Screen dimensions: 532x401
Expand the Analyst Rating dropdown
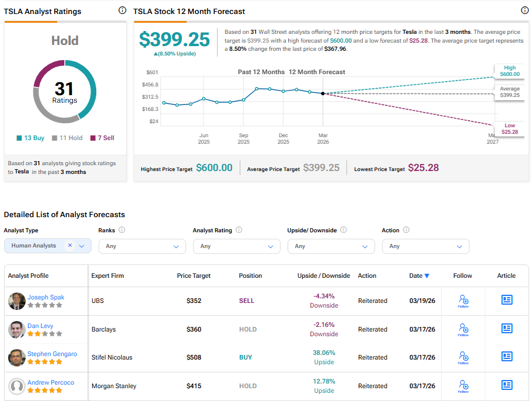pos(236,246)
